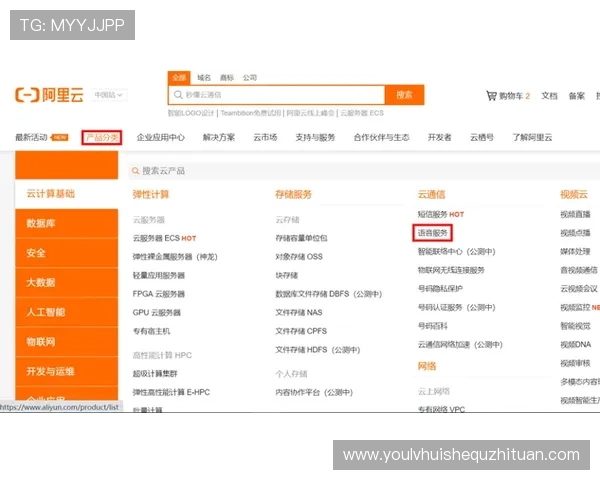Open the 中国站 region dropdown
The image size is (600, 480).
tap(109, 95)
